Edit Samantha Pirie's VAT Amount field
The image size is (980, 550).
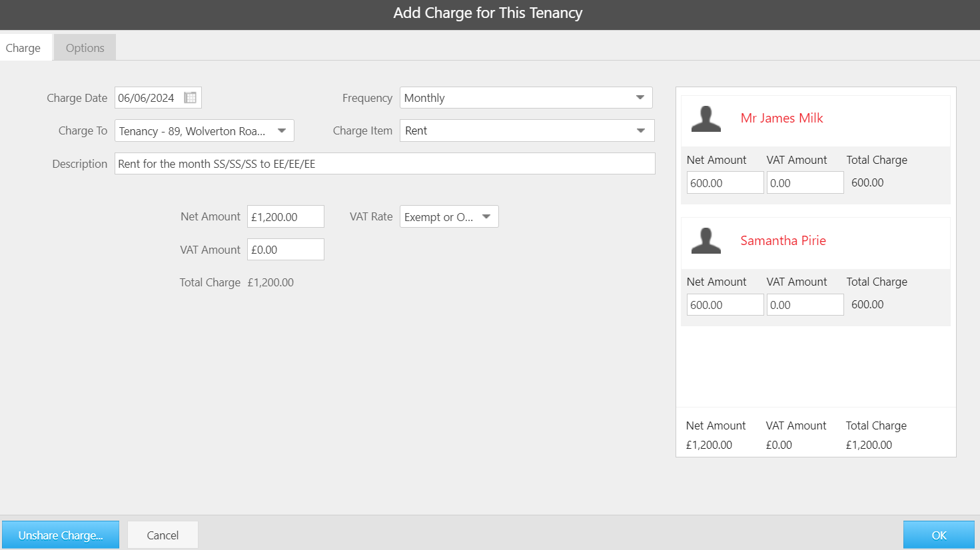coord(805,304)
